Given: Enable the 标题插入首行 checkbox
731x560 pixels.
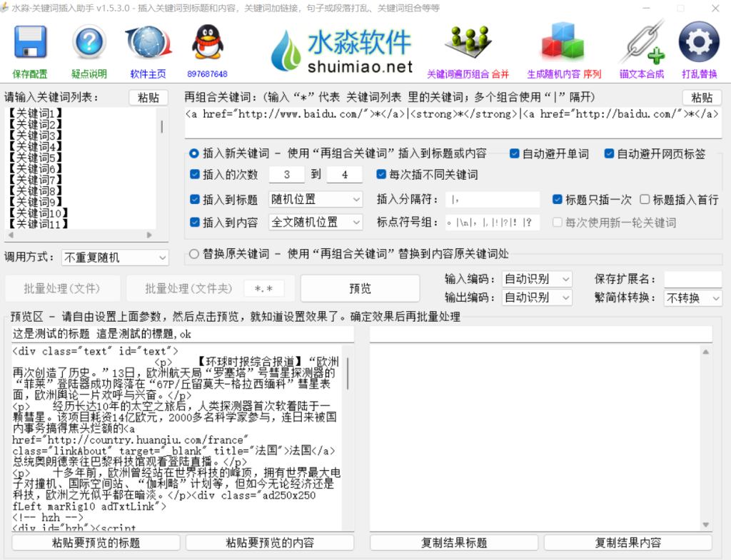Looking at the screenshot, I should [x=645, y=200].
